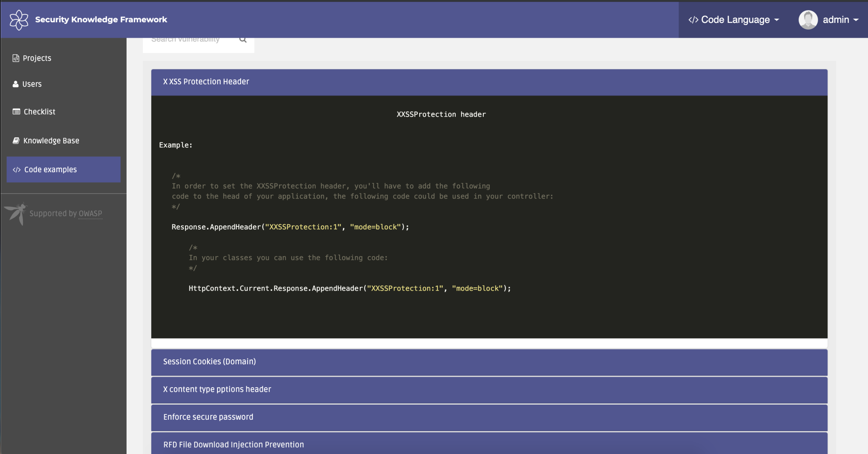This screenshot has height=454, width=868.
Task: Click the search magnifier icon
Action: [243, 40]
